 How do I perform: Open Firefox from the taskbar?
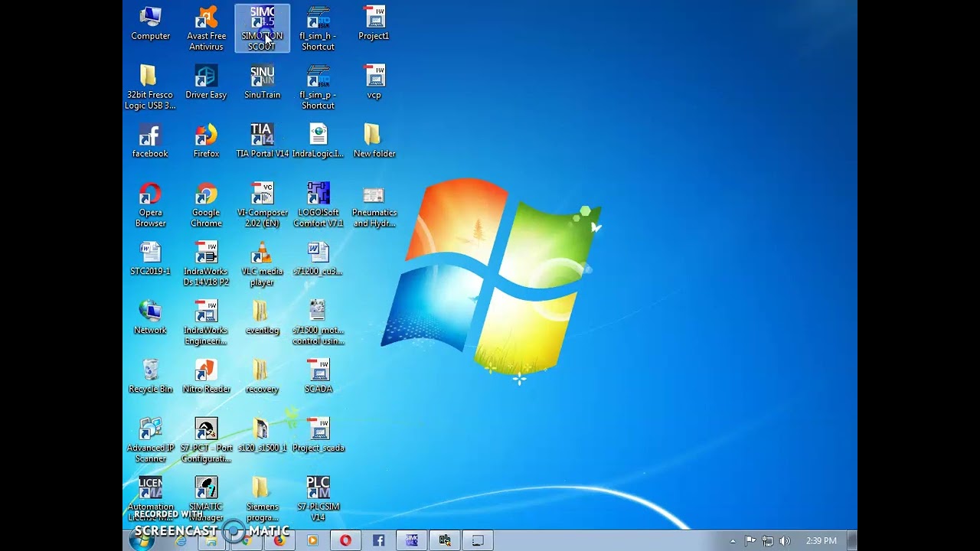(x=279, y=540)
